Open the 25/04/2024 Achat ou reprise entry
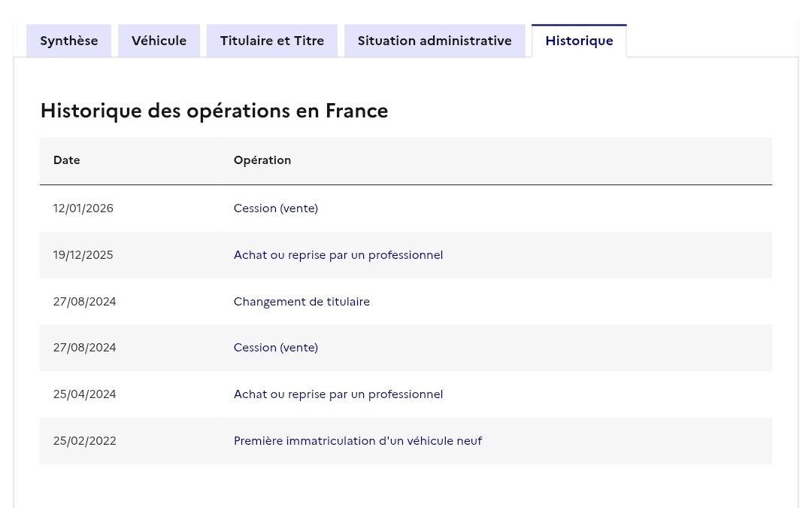 point(338,394)
